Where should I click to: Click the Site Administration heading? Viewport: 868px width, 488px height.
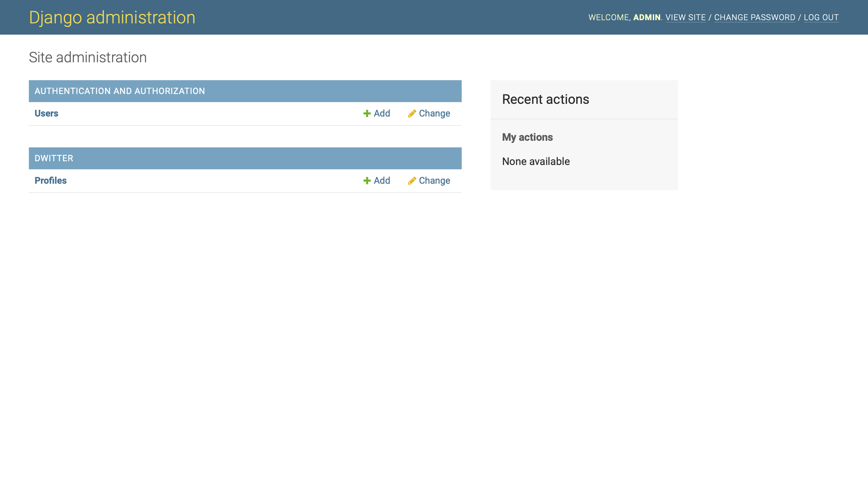click(88, 57)
